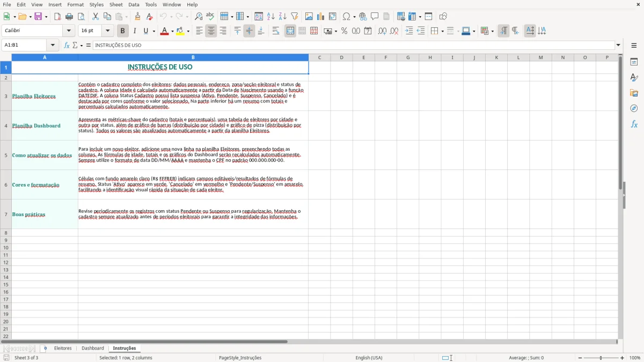Toggle Wrap Text
The width and height of the screenshot is (644, 362).
tap(276, 31)
